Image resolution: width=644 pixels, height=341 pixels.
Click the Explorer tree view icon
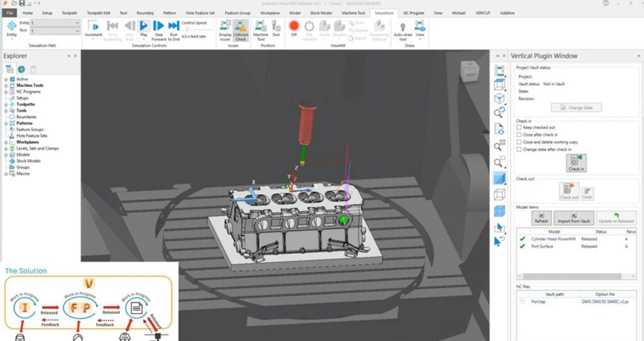[x=10, y=70]
